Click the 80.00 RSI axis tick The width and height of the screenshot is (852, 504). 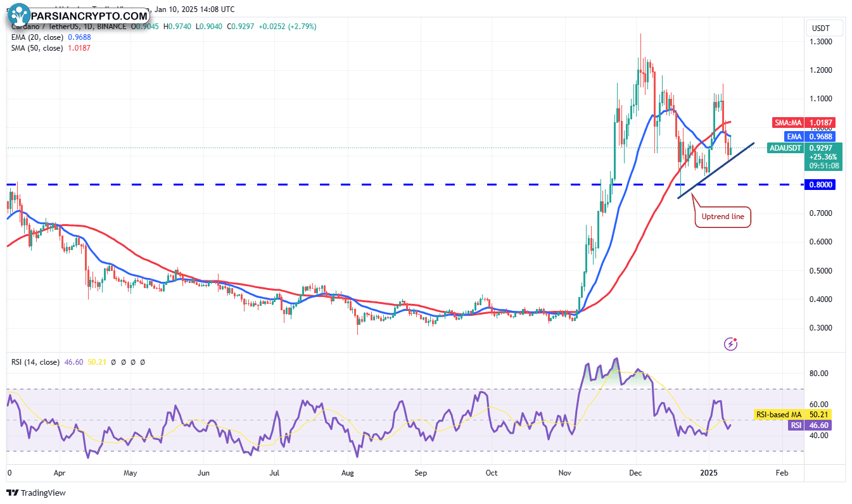click(820, 374)
